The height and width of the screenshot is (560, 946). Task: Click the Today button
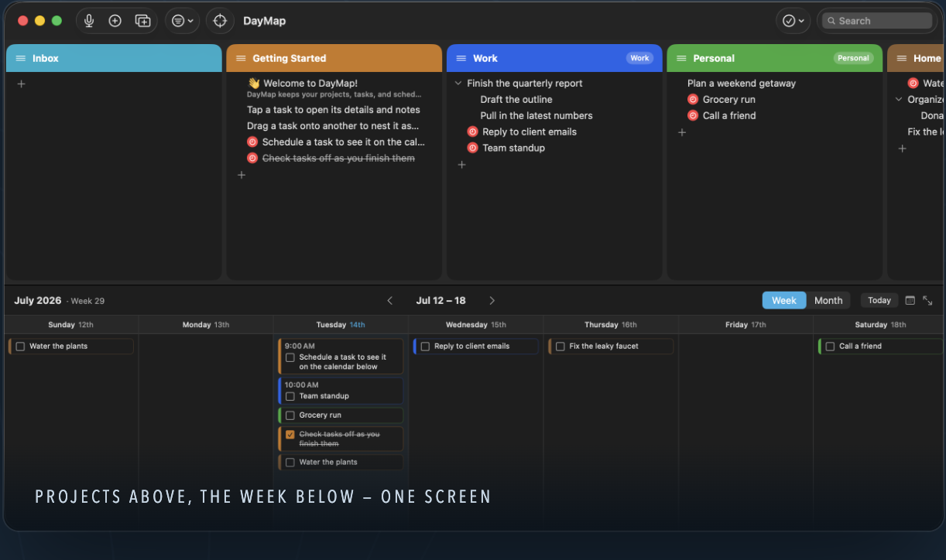pos(879,300)
